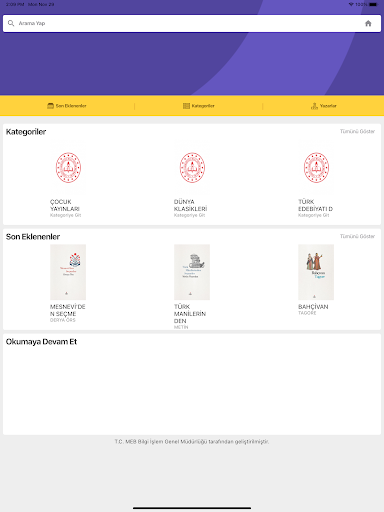The image size is (384, 512).
Task: Tap the Wi-Fi icon in the status bar
Action: pyautogui.click(x=351, y=5)
